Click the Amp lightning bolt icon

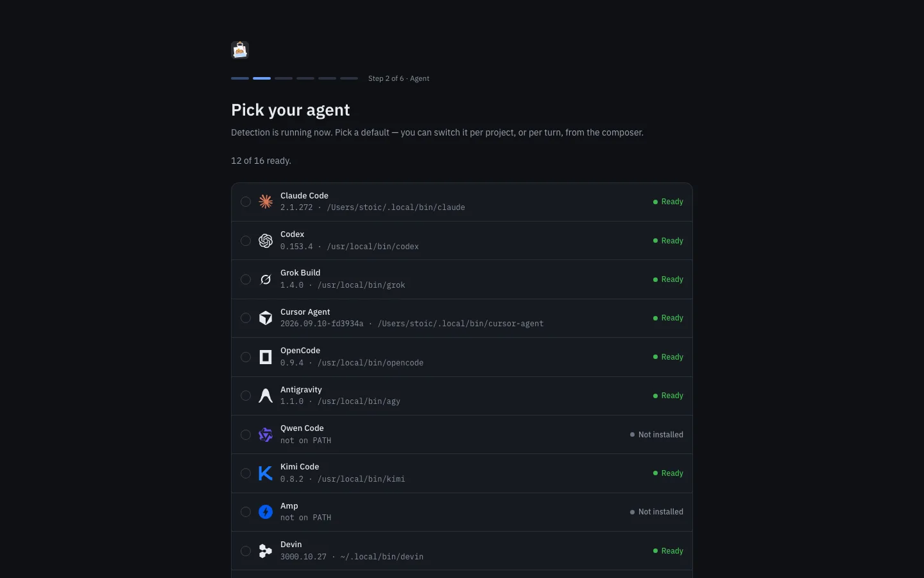click(266, 512)
